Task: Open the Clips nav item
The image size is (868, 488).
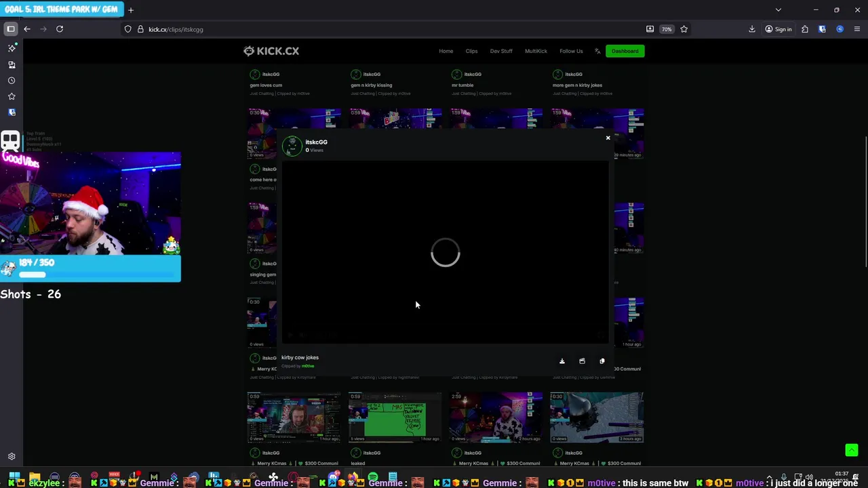Action: click(x=471, y=51)
